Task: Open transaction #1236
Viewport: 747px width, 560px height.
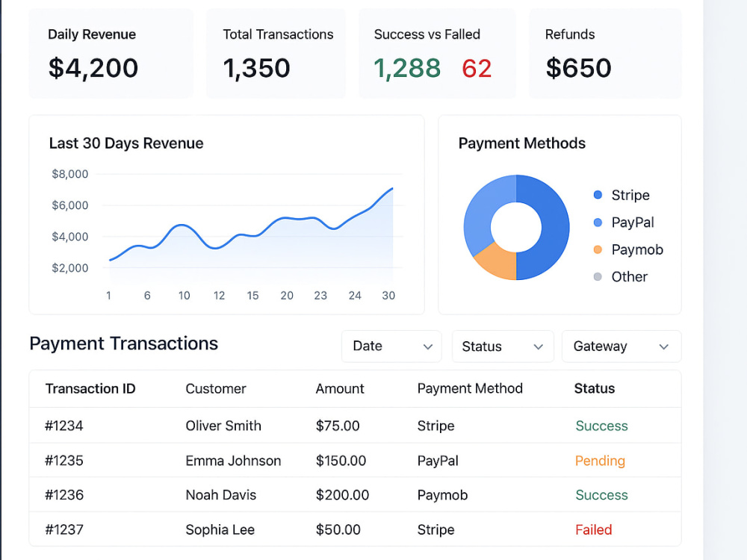Action: pos(63,495)
